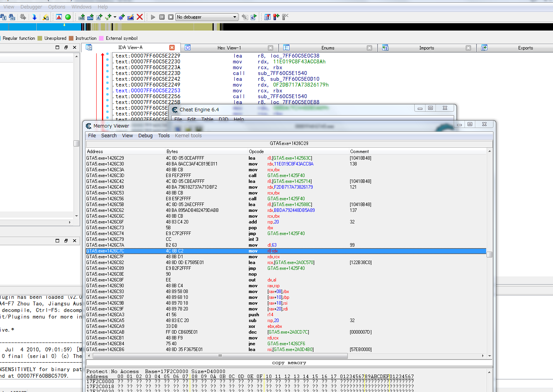The height and width of the screenshot is (392, 553).
Task: Close the IDA View-A tab
Action: 172,48
